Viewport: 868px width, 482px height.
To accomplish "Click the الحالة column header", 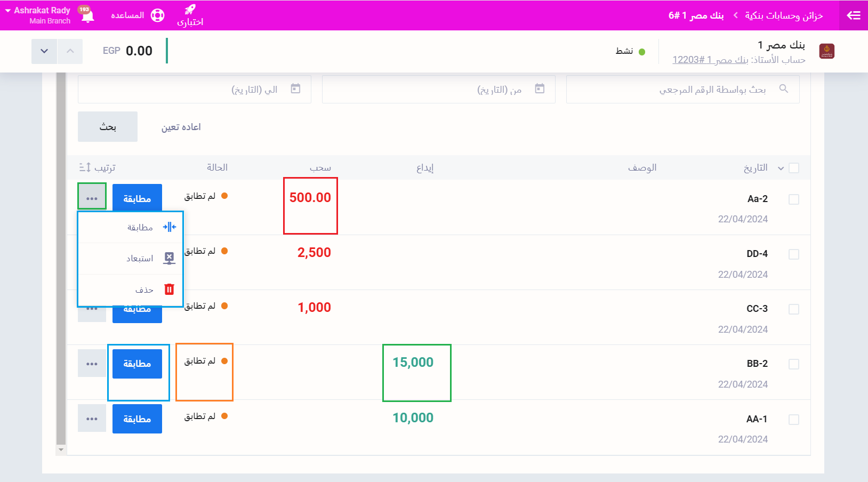I will (x=217, y=167).
